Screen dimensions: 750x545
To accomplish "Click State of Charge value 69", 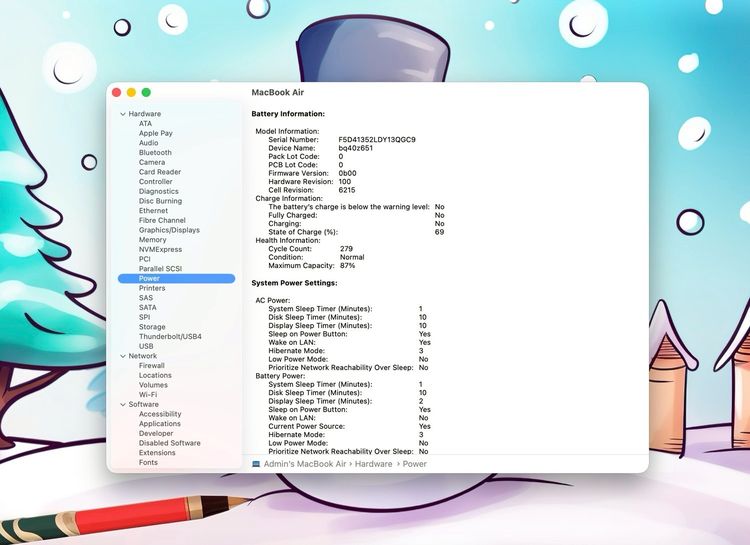I will (x=439, y=232).
